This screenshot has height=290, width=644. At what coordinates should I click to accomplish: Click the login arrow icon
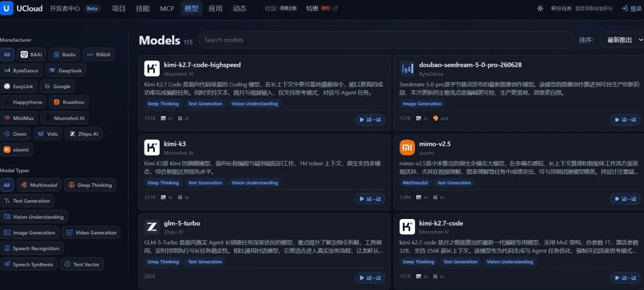625,8
